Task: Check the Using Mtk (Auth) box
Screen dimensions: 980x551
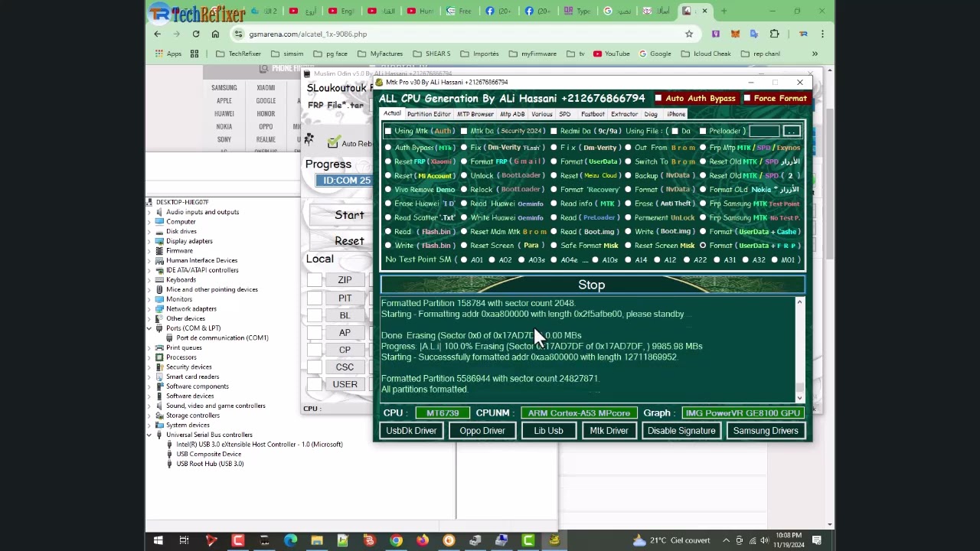Action: tap(388, 131)
